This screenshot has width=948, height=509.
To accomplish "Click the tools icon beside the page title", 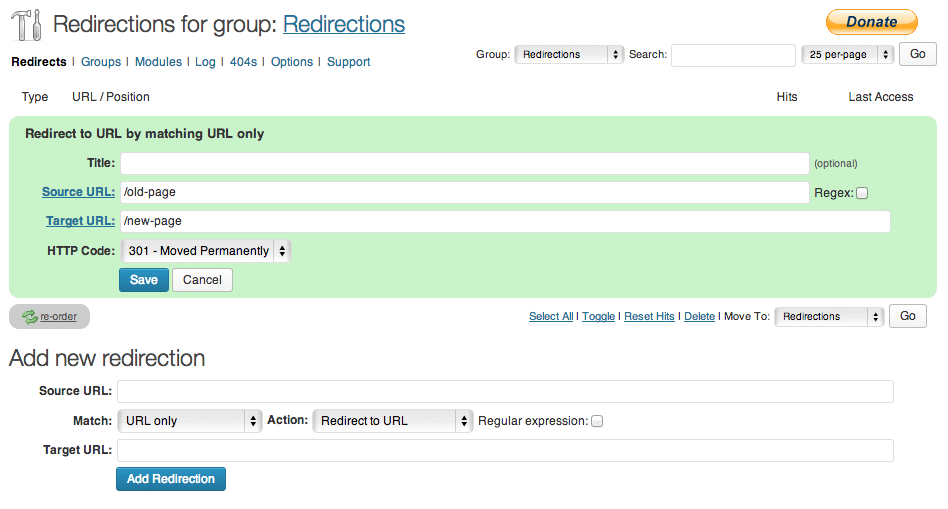I will (x=26, y=25).
